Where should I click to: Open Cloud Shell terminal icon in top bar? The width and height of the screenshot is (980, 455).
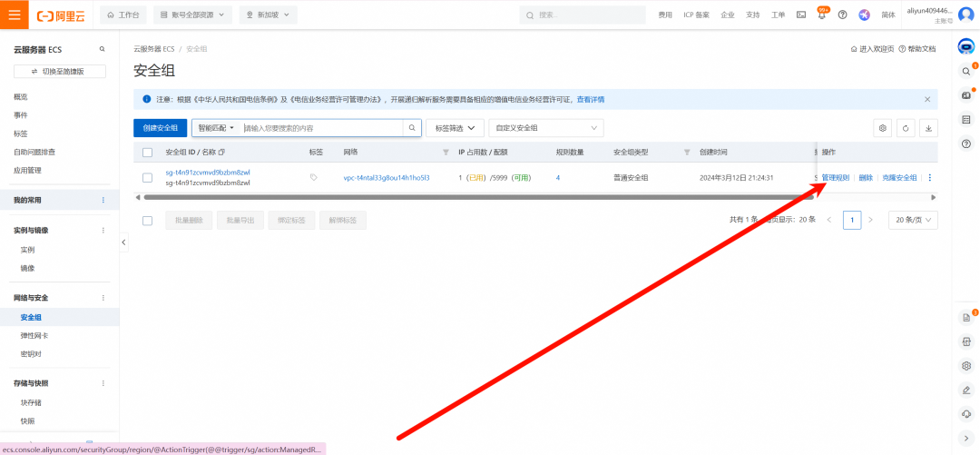pos(800,15)
